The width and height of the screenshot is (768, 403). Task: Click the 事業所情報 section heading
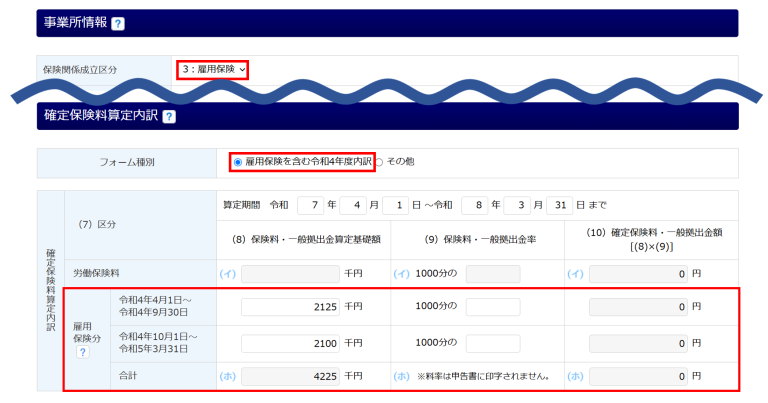pyautogui.click(x=75, y=23)
